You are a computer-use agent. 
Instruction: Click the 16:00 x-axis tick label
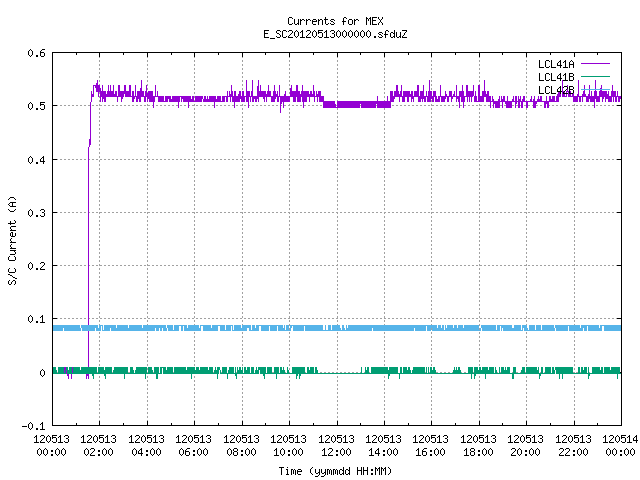point(431,452)
